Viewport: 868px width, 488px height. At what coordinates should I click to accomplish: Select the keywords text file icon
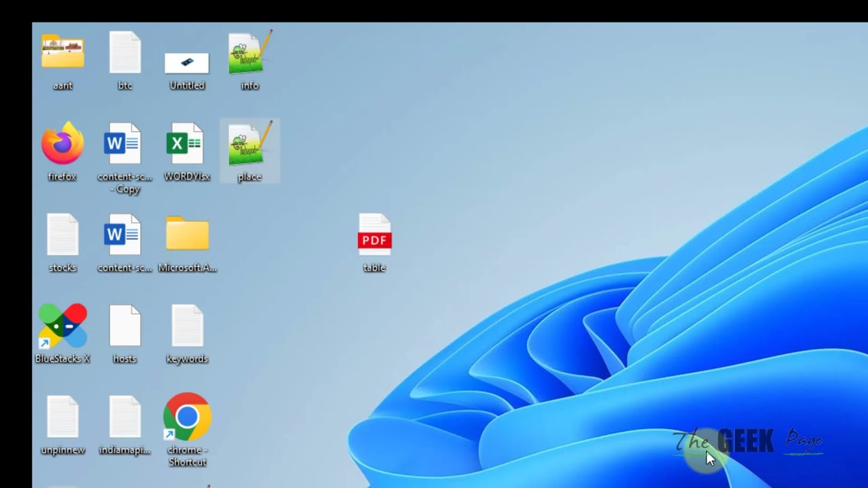tap(187, 326)
